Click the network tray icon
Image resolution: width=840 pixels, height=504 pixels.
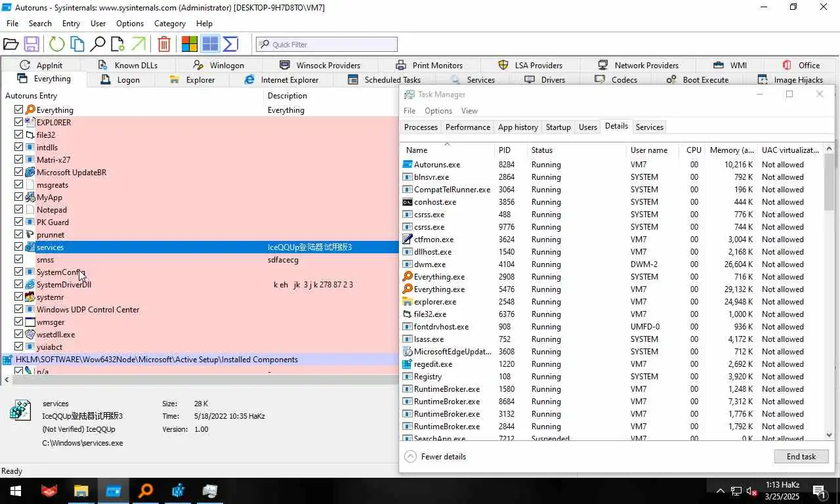pyautogui.click(x=736, y=491)
